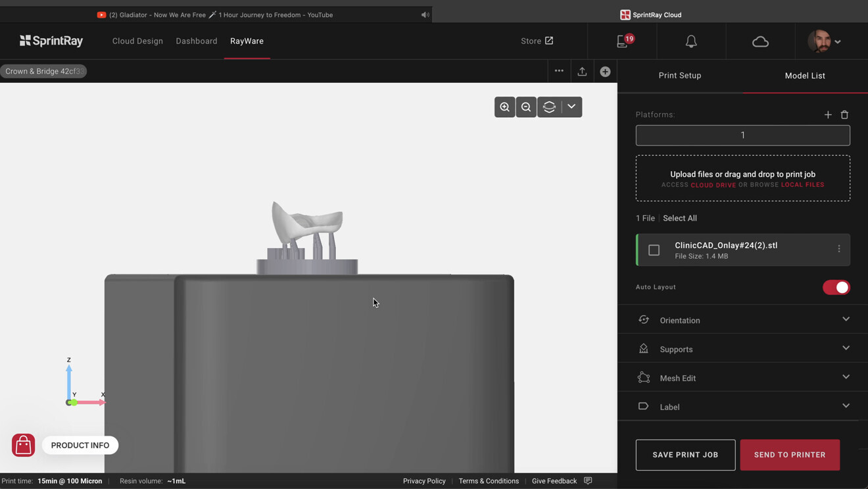Open the notifications bell

pos(691,41)
